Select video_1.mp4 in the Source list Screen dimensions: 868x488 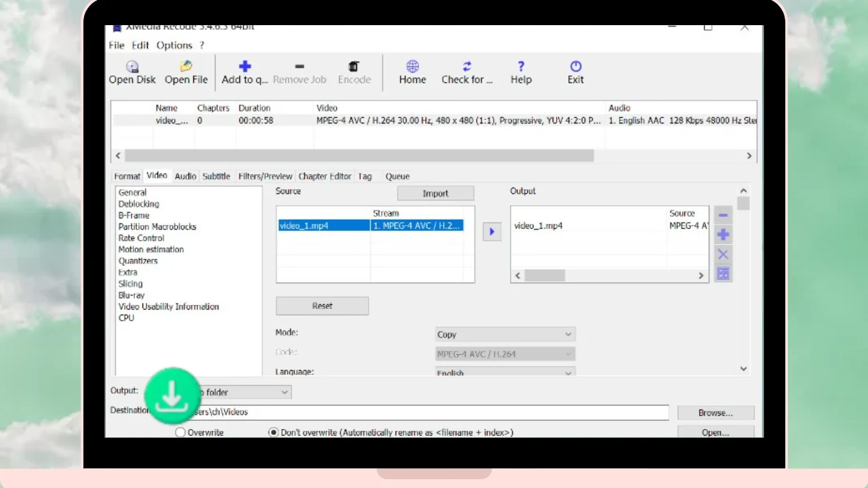[323, 226]
